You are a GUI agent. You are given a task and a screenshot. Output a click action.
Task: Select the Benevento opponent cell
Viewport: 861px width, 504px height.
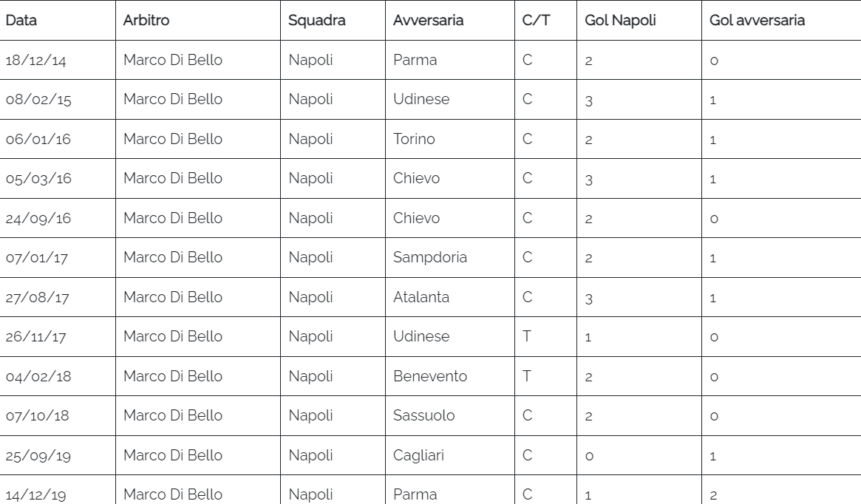430,376
